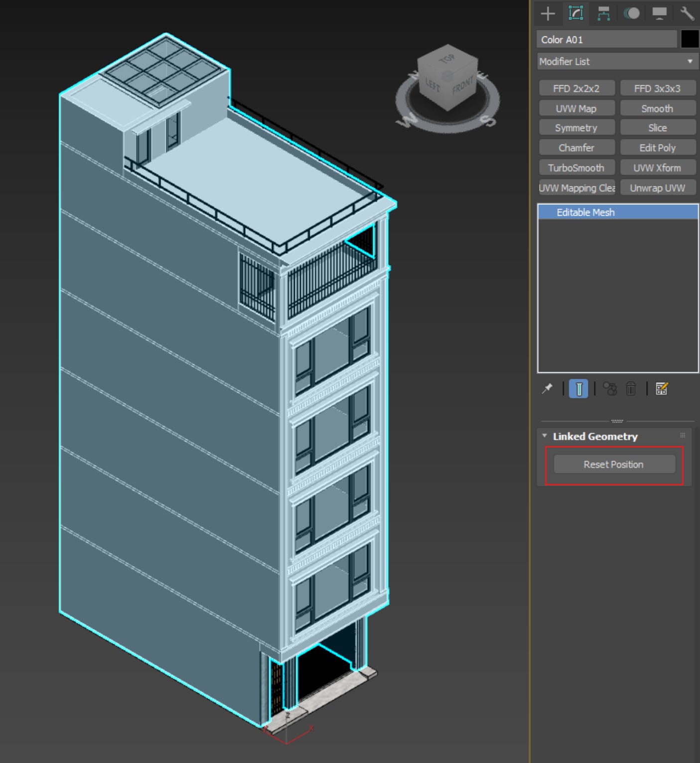Click the Color A01 name field
Screen dimensions: 700x763
pos(606,39)
